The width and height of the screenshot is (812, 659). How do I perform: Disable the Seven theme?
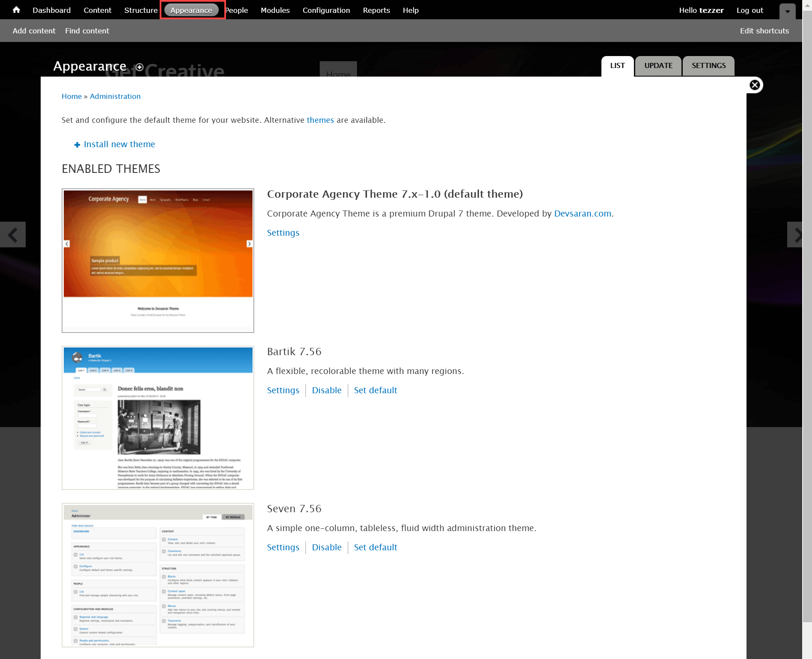(x=327, y=547)
